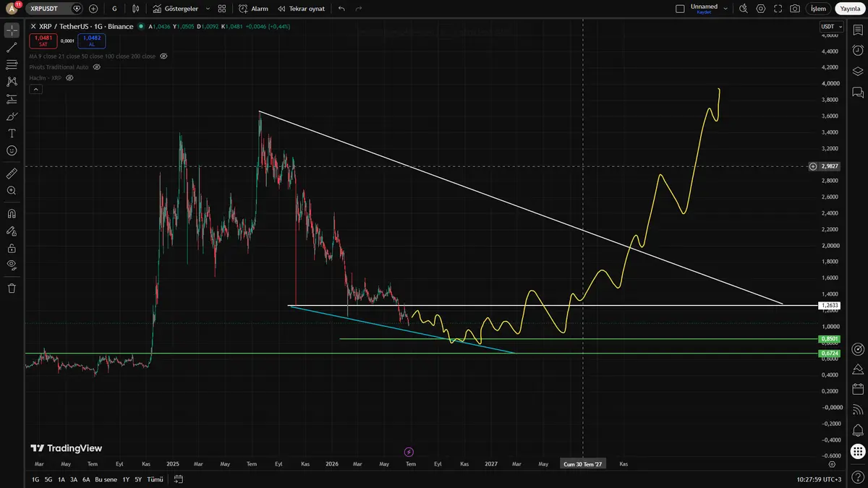This screenshot has height=488, width=868.
Task: Select the brush drawing tool
Action: coord(12,116)
